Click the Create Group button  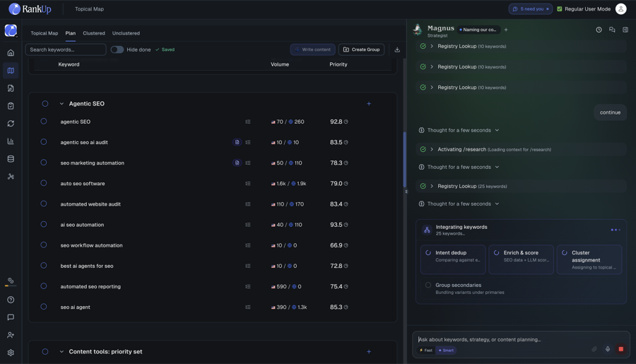(361, 49)
